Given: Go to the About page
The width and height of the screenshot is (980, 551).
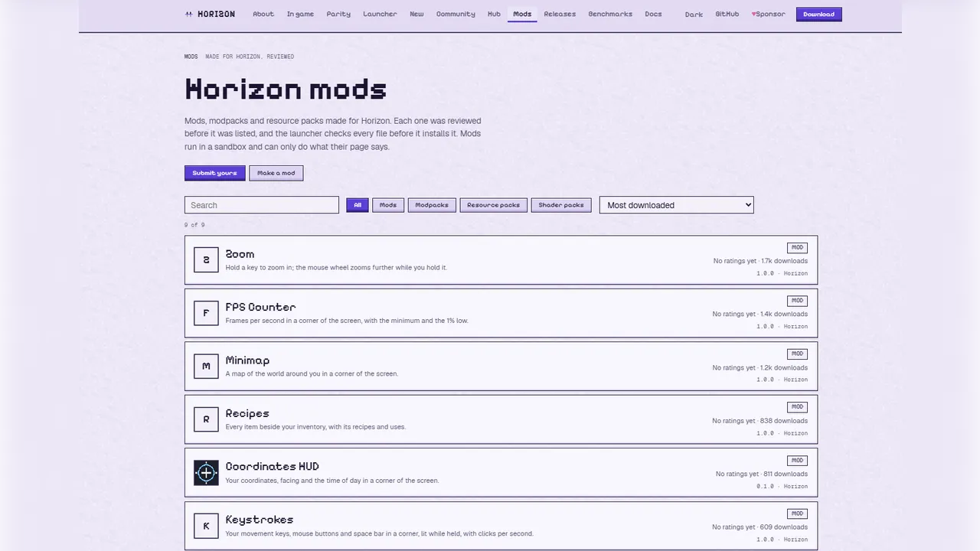Looking at the screenshot, I should (x=263, y=15).
